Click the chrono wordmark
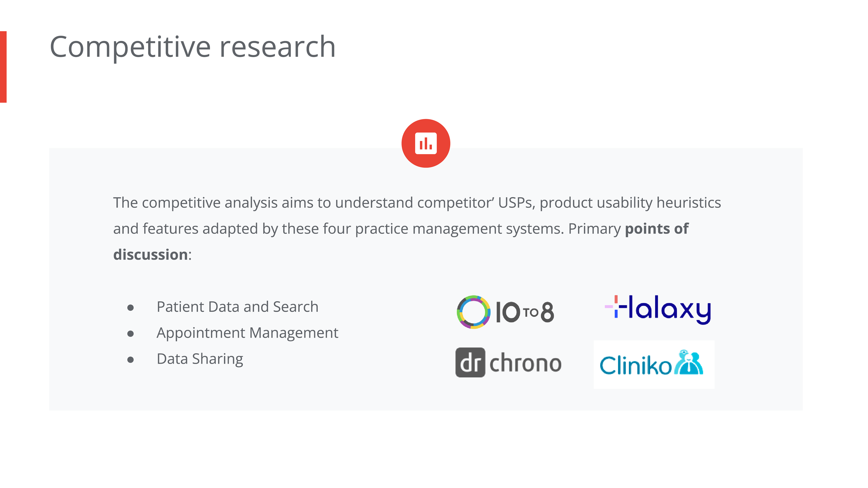This screenshot has height=488, width=868. pos(525,363)
